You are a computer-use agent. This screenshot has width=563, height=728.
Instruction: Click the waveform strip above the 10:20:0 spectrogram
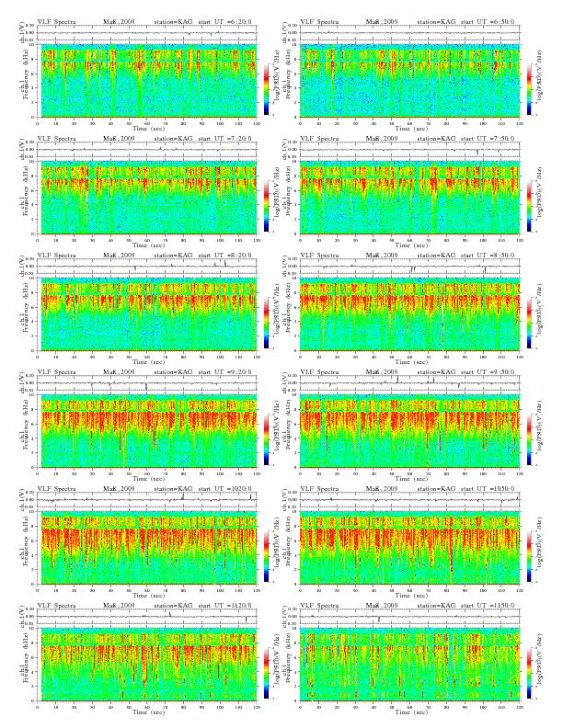point(147,499)
